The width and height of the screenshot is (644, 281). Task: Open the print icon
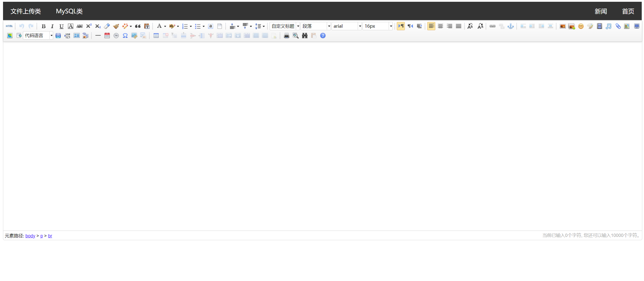click(x=287, y=36)
